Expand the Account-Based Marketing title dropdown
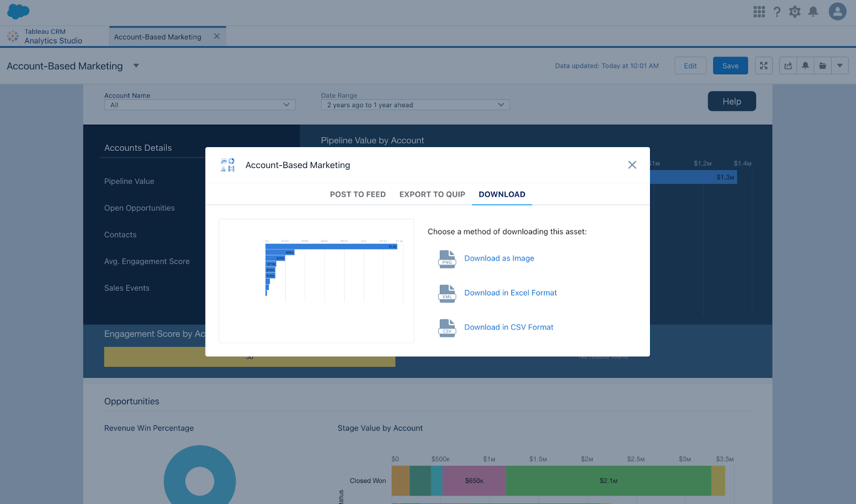The height and width of the screenshot is (504, 856). click(x=136, y=66)
